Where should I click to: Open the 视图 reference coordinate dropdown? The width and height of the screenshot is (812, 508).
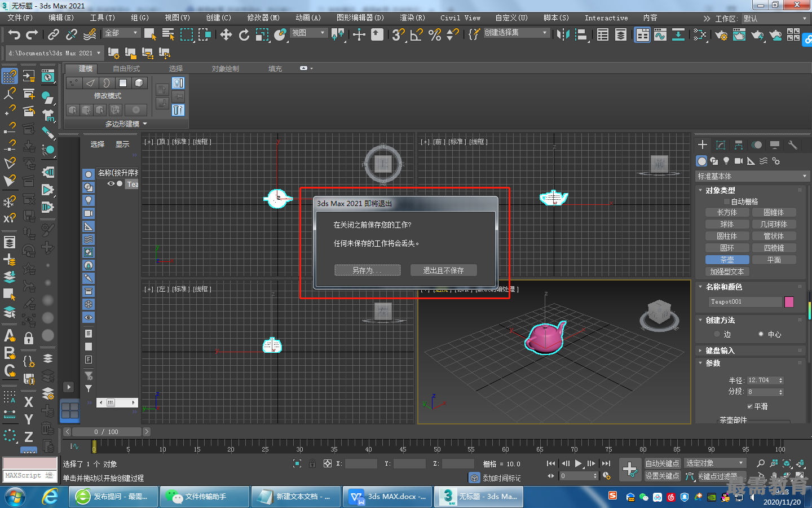click(x=309, y=33)
